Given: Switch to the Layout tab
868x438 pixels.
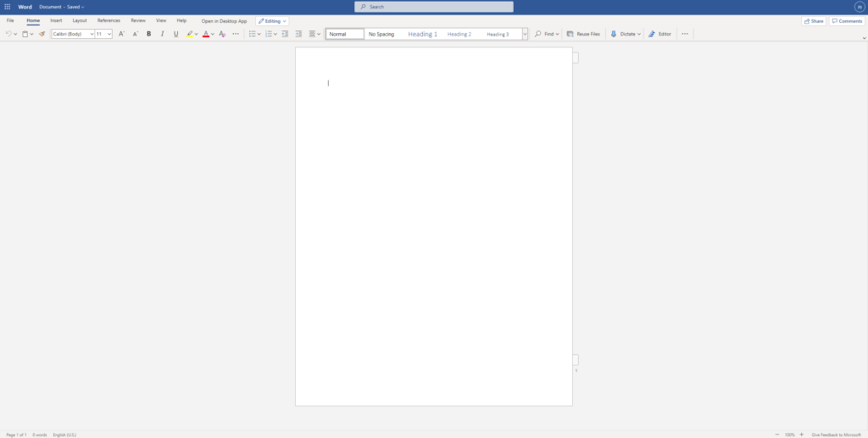Looking at the screenshot, I should click(x=80, y=20).
